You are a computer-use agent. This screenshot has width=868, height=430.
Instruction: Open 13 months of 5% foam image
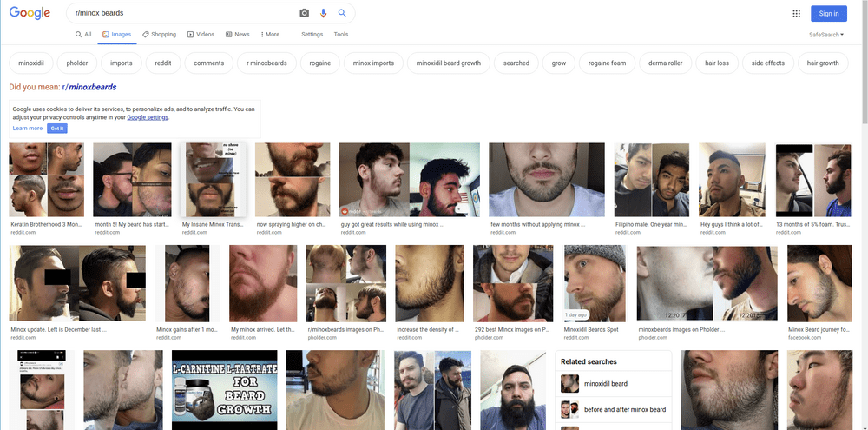[x=813, y=180]
